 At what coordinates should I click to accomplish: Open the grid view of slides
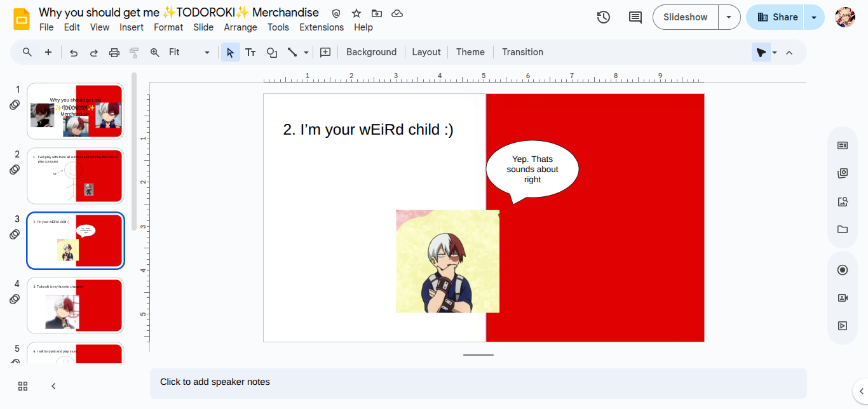tap(23, 386)
